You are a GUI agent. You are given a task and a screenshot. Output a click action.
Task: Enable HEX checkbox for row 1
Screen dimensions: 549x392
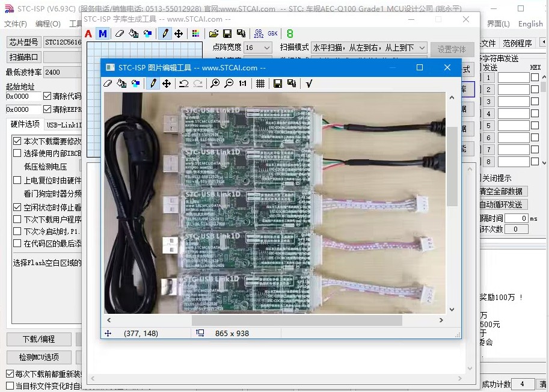(x=535, y=78)
